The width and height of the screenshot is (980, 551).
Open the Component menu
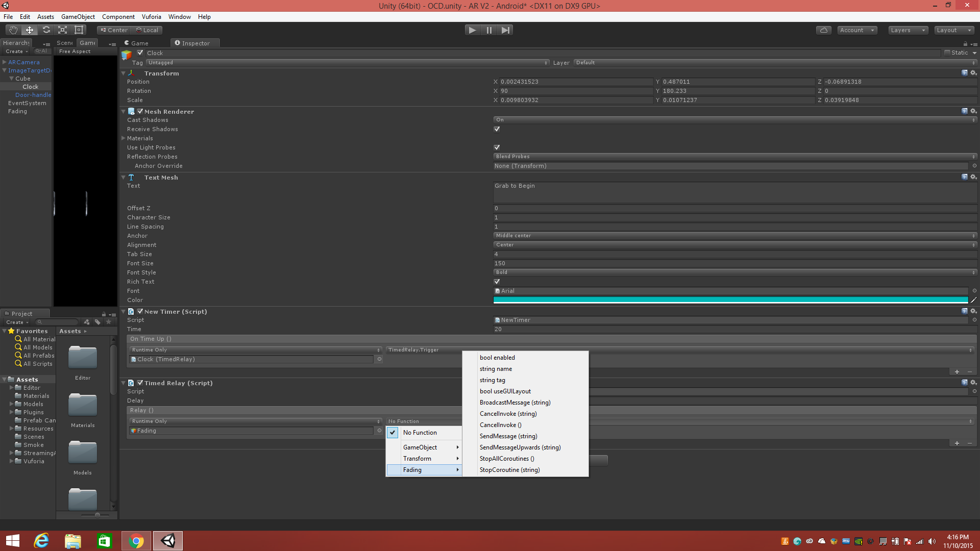(x=118, y=17)
